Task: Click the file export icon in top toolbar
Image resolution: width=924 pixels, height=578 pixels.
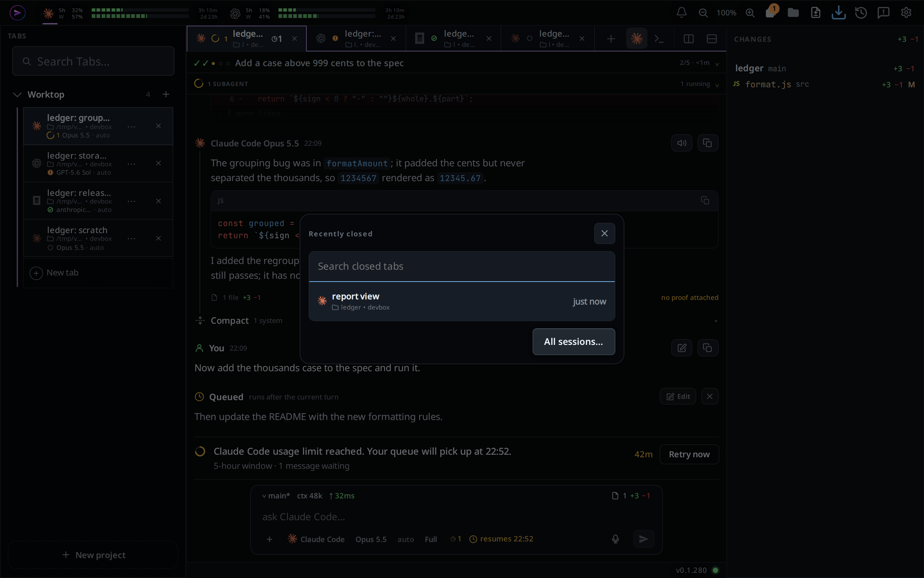Action: point(816,13)
